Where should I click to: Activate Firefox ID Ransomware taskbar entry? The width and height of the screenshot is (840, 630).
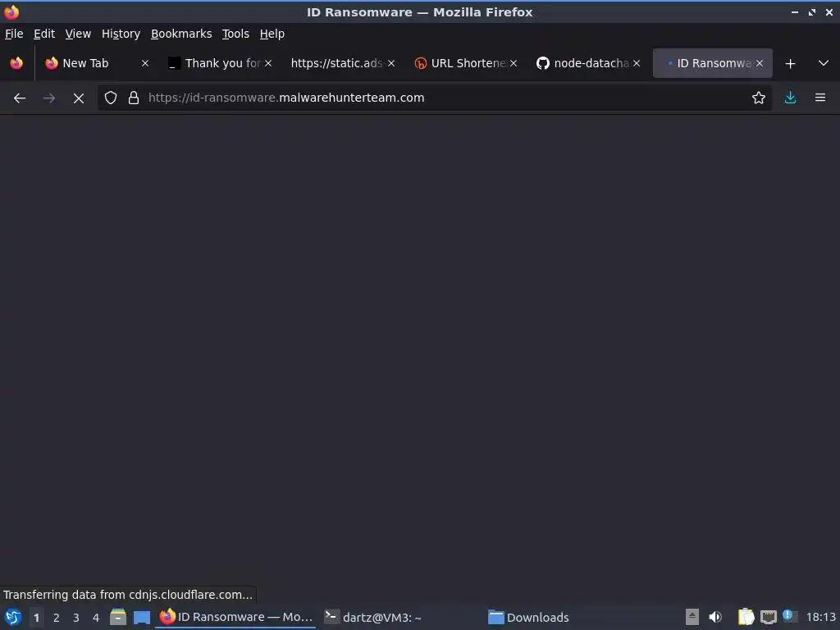click(x=236, y=617)
